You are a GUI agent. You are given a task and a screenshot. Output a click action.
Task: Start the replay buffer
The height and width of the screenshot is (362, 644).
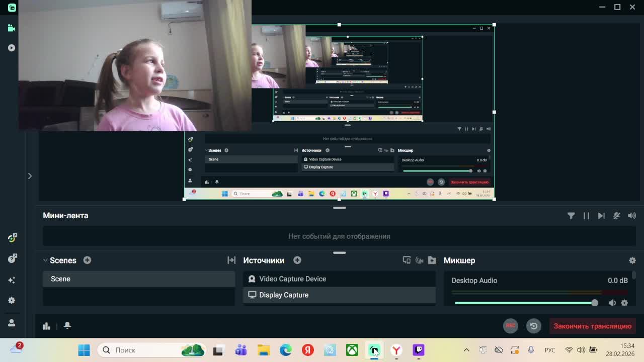point(533,326)
